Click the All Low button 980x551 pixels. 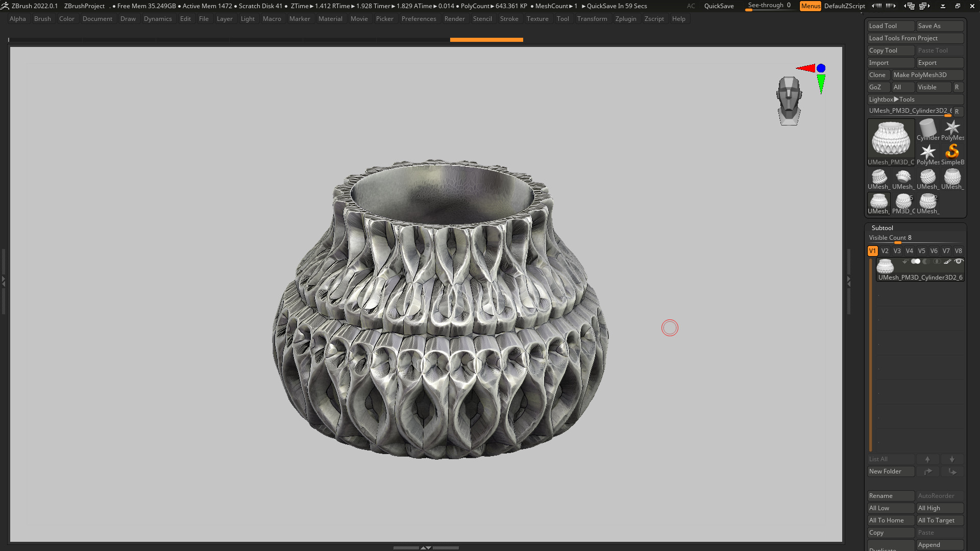point(891,508)
